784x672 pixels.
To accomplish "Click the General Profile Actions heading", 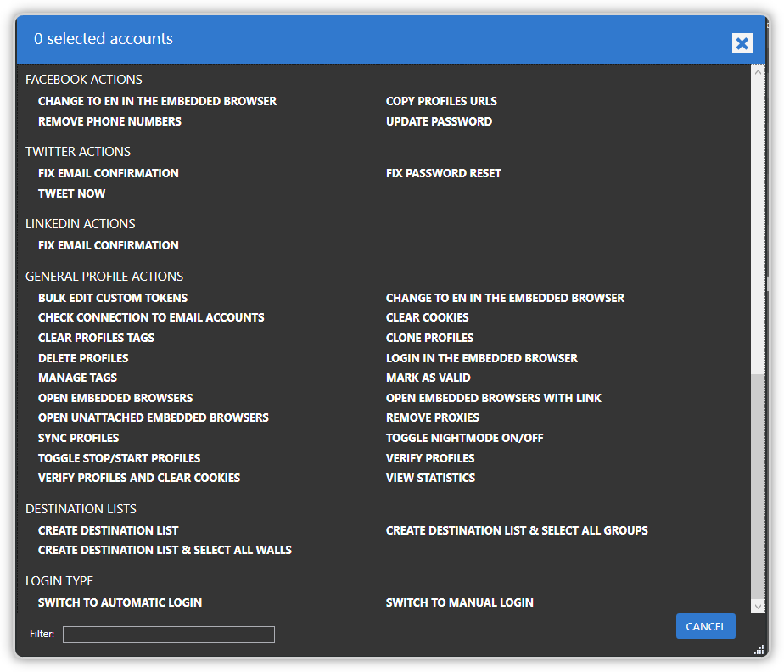I will point(104,276).
